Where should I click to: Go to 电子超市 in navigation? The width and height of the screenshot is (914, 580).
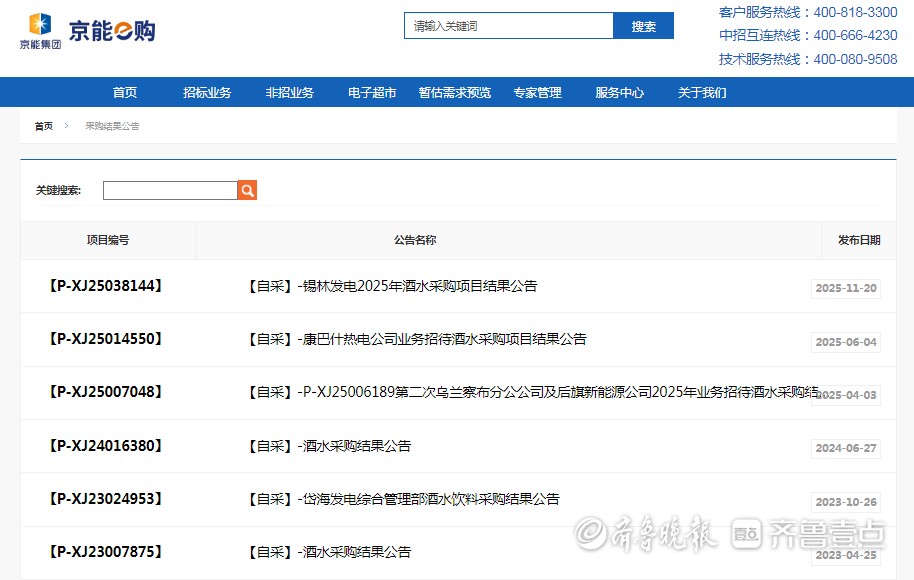tap(372, 93)
